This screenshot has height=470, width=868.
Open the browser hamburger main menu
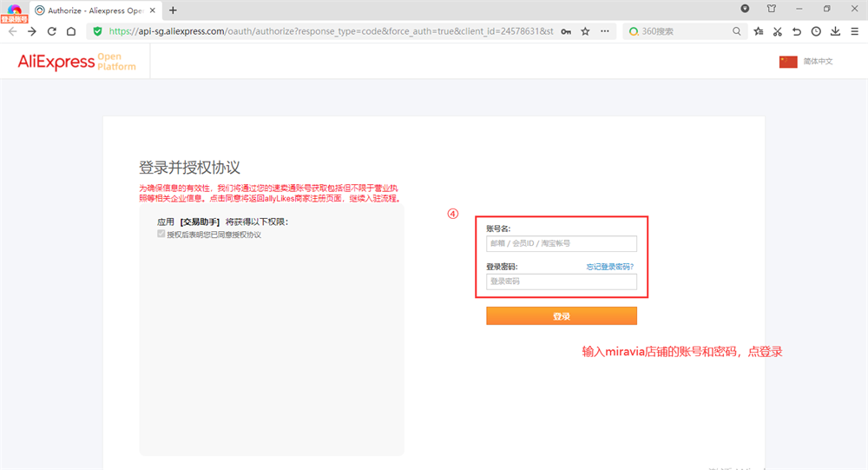point(855,31)
